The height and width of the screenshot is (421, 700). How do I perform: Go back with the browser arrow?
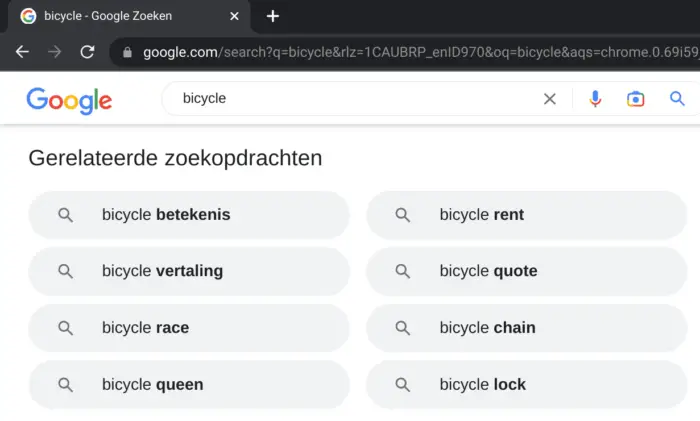22,52
